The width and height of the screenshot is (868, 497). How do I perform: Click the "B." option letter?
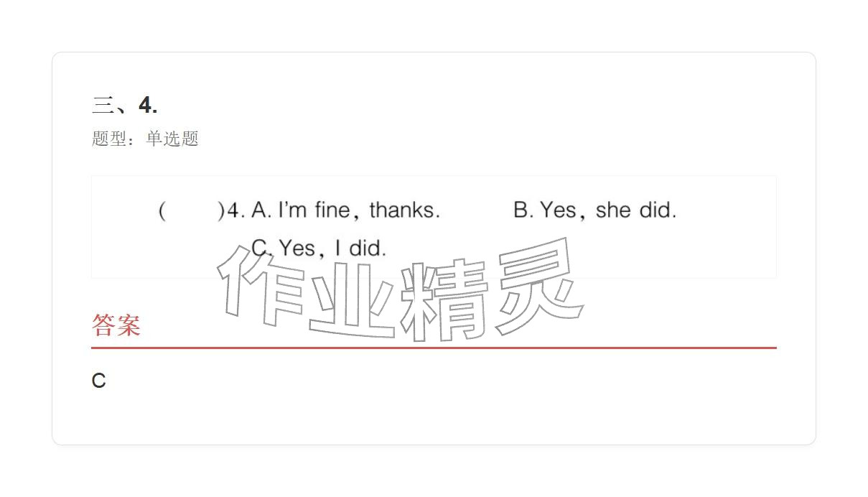pyautogui.click(x=523, y=210)
